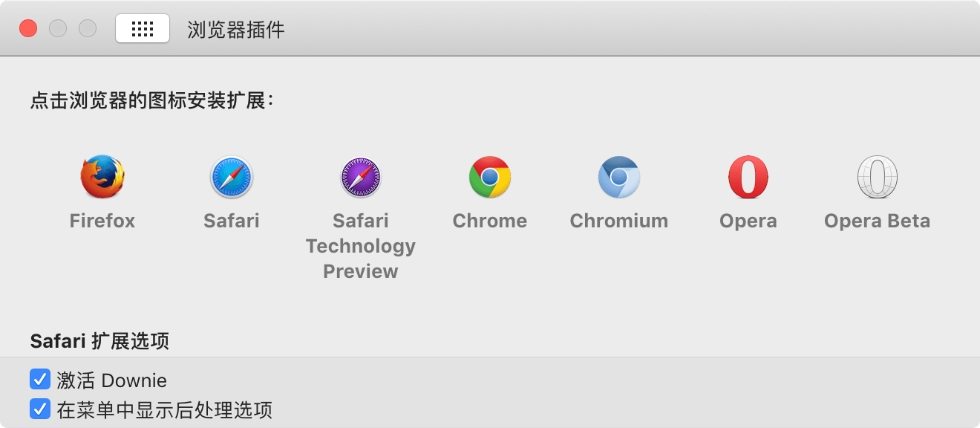
Task: Select the purple Safari Technology Preview icon
Action: coord(361,177)
